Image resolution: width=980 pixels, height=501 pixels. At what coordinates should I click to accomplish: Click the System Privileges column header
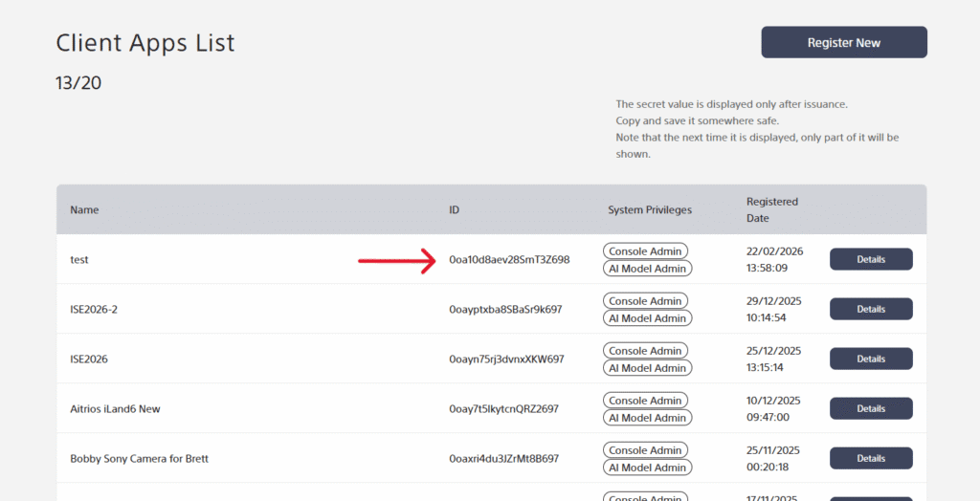pos(649,209)
